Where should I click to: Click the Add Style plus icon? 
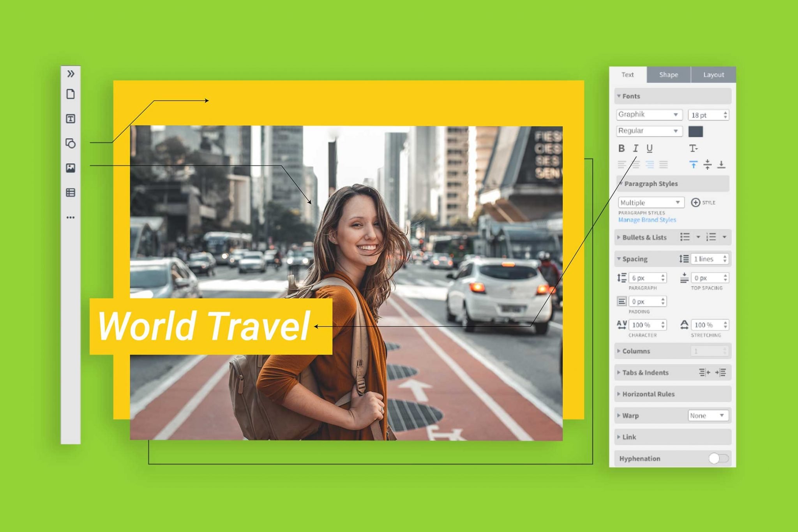click(x=696, y=202)
